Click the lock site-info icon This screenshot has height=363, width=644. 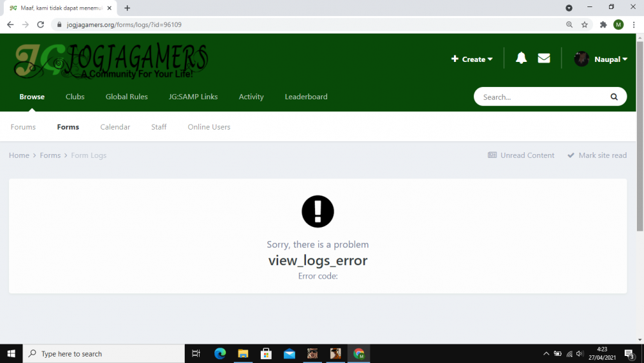tap(59, 25)
